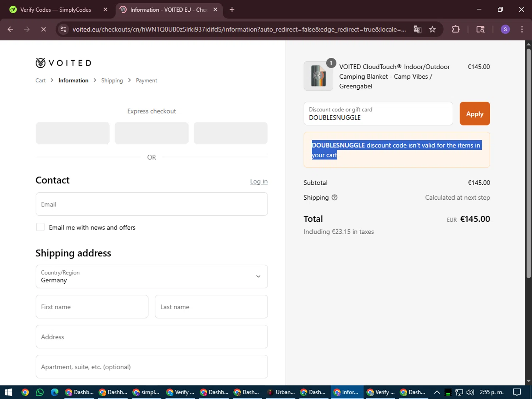Click the Shipping help question-mark icon
This screenshot has width=532, height=399.
coord(334,198)
